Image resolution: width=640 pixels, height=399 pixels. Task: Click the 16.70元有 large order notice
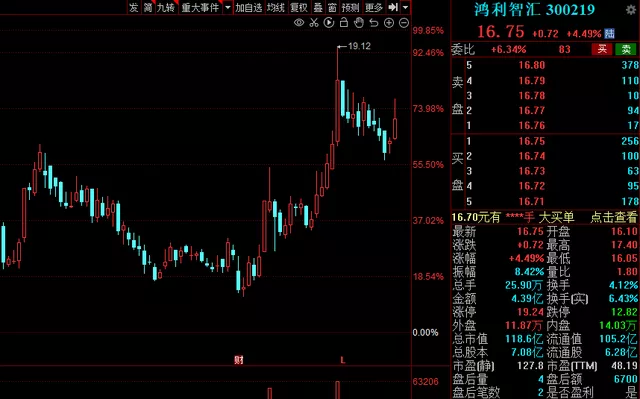point(476,217)
